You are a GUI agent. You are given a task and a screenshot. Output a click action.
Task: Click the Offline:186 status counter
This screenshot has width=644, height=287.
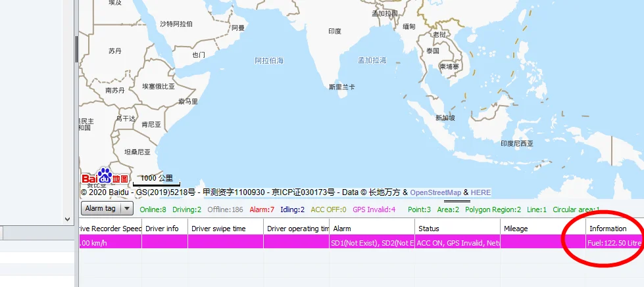[225, 210]
